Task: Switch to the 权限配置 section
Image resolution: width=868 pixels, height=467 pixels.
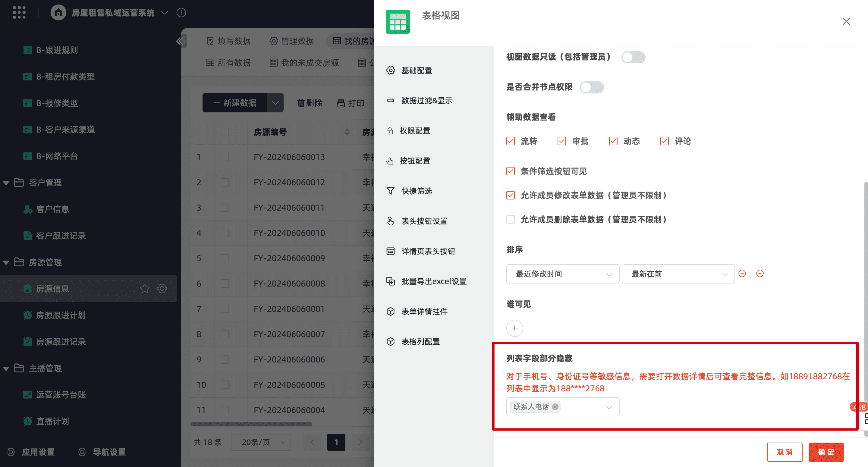Action: point(414,131)
